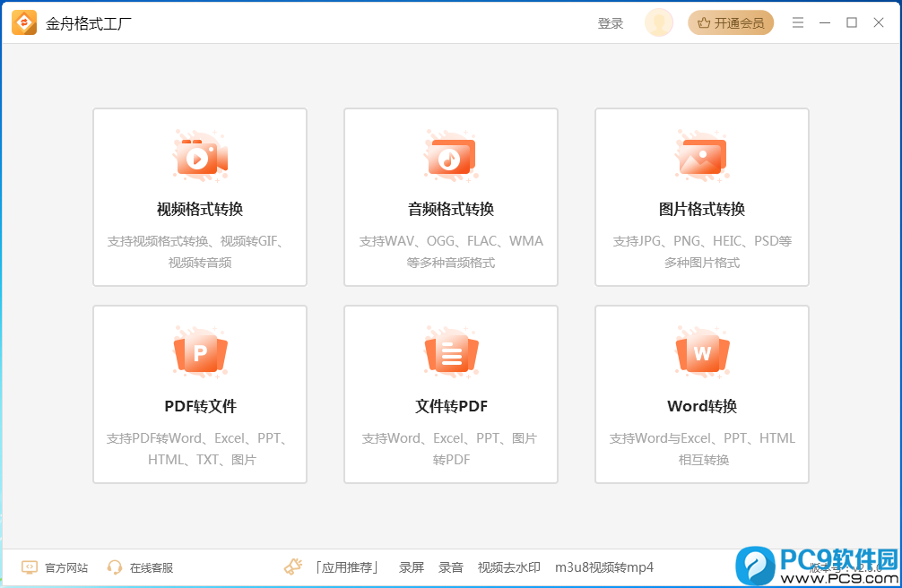Viewport: 902px width, 588px height.
Task: Click the headset icon beside 在线客服
Action: (x=115, y=567)
